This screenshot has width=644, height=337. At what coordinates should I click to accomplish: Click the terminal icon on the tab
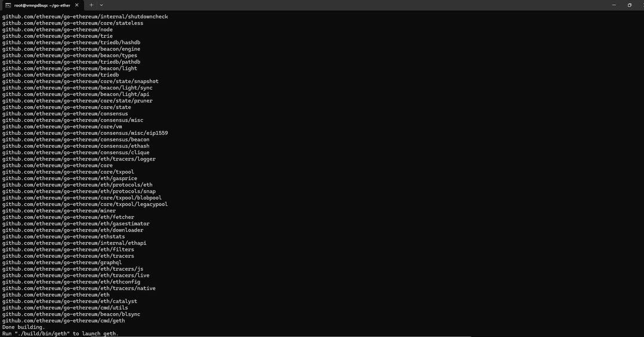coord(8,5)
